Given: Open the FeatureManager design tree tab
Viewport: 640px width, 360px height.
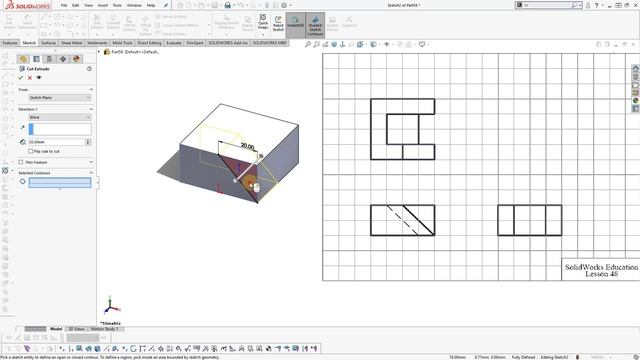Looking at the screenshot, I should 23,59.
